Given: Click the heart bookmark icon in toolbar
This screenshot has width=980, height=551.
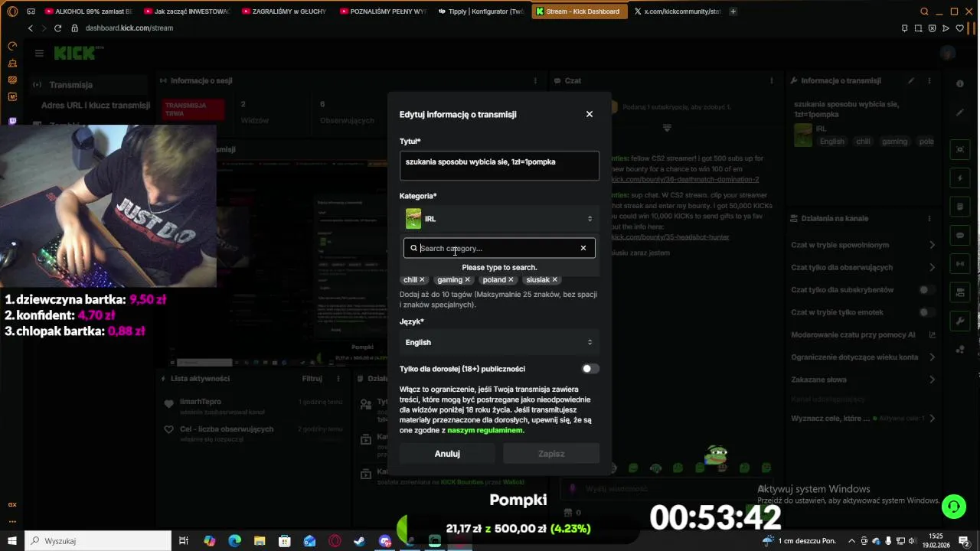Looking at the screenshot, I should pyautogui.click(x=959, y=28).
